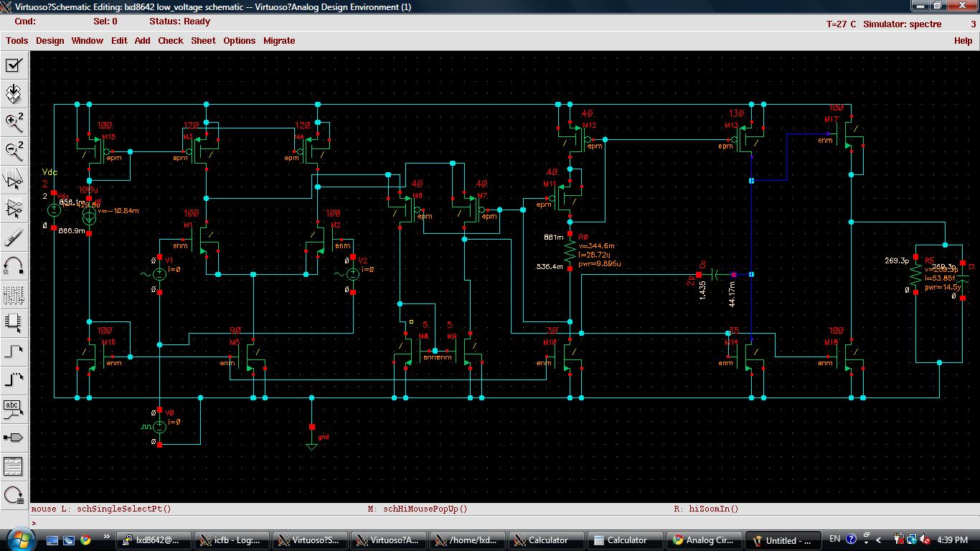
Task: Select the Stretch tool icon
Action: [x=14, y=179]
